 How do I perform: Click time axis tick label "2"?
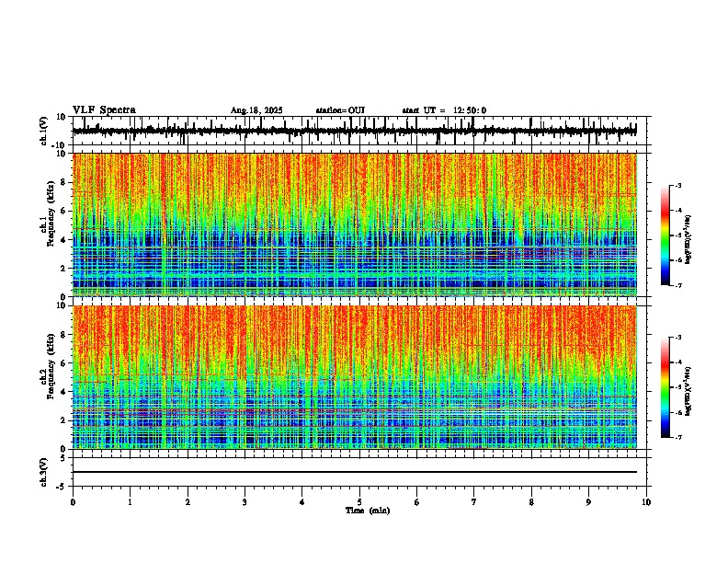[x=188, y=502]
